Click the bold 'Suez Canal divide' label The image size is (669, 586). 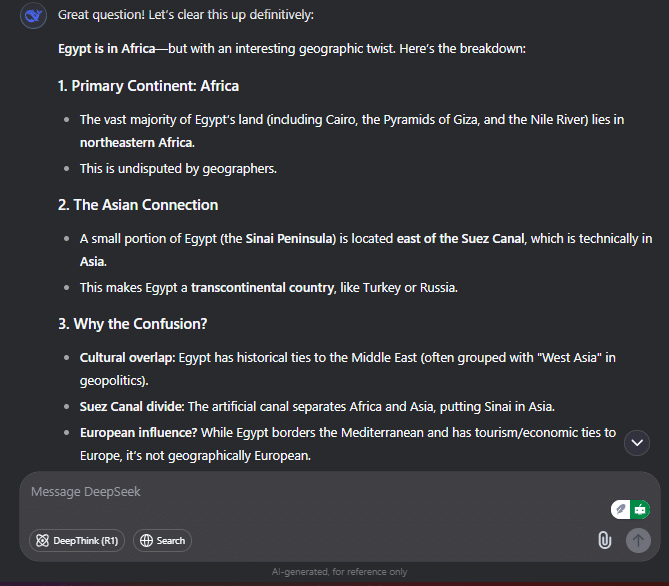point(131,407)
